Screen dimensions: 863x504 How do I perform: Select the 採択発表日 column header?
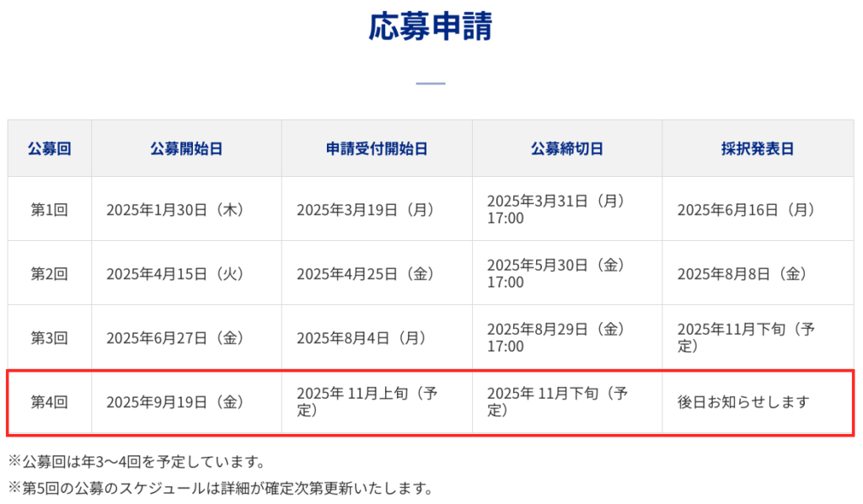[757, 149]
